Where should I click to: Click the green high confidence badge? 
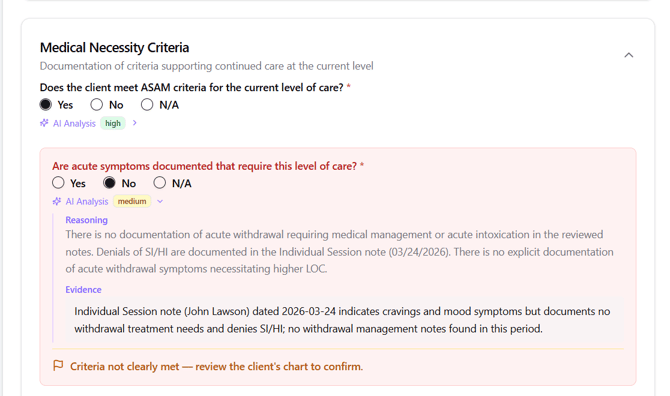[x=113, y=123]
